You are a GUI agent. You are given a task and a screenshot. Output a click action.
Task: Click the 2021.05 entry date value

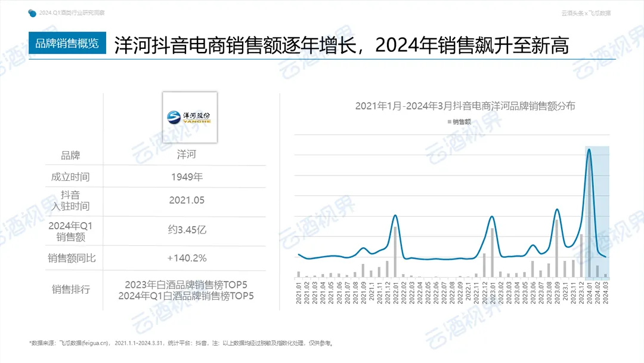pyautogui.click(x=187, y=200)
